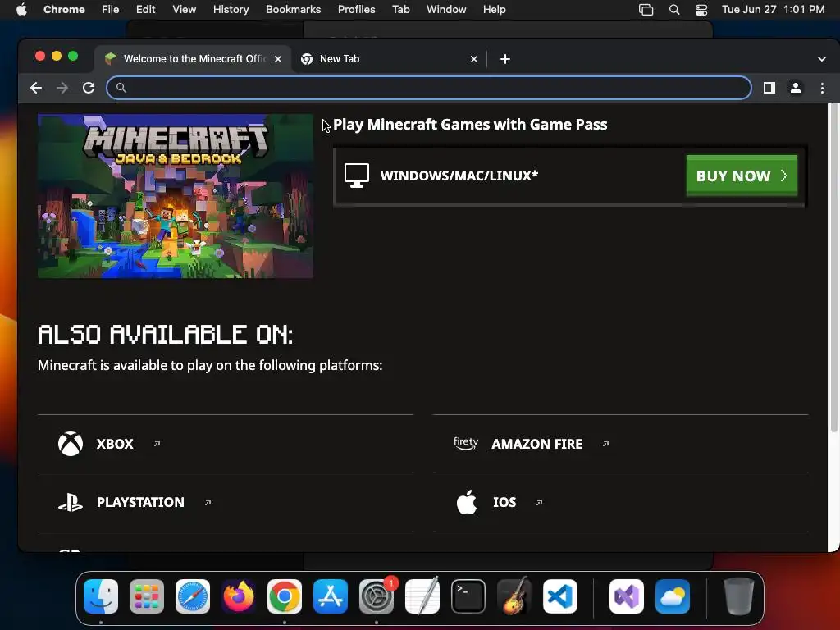Image resolution: width=840 pixels, height=630 pixels.
Task: Click external link arrow beside iOS
Action: click(x=540, y=502)
